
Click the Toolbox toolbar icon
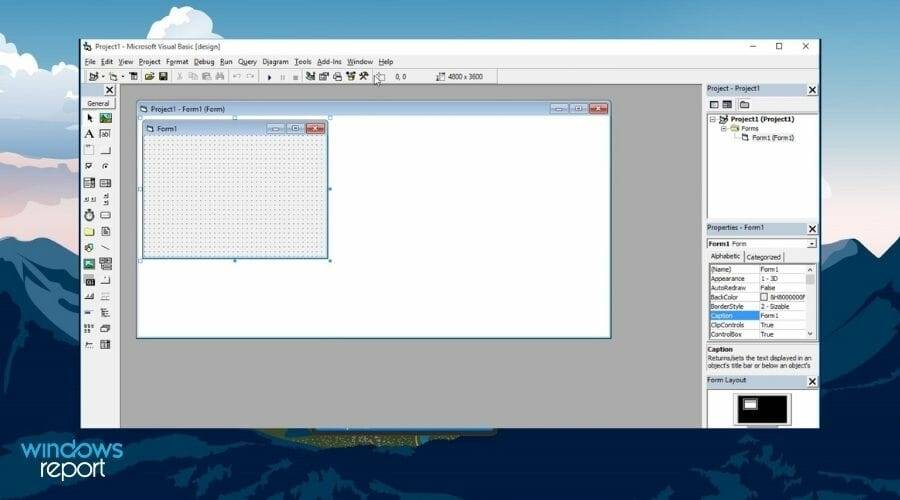364,76
